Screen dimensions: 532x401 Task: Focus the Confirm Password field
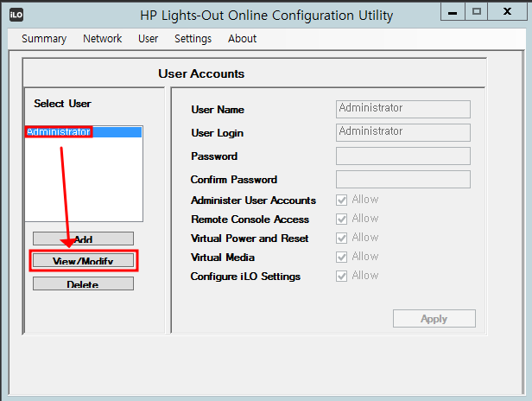403,179
